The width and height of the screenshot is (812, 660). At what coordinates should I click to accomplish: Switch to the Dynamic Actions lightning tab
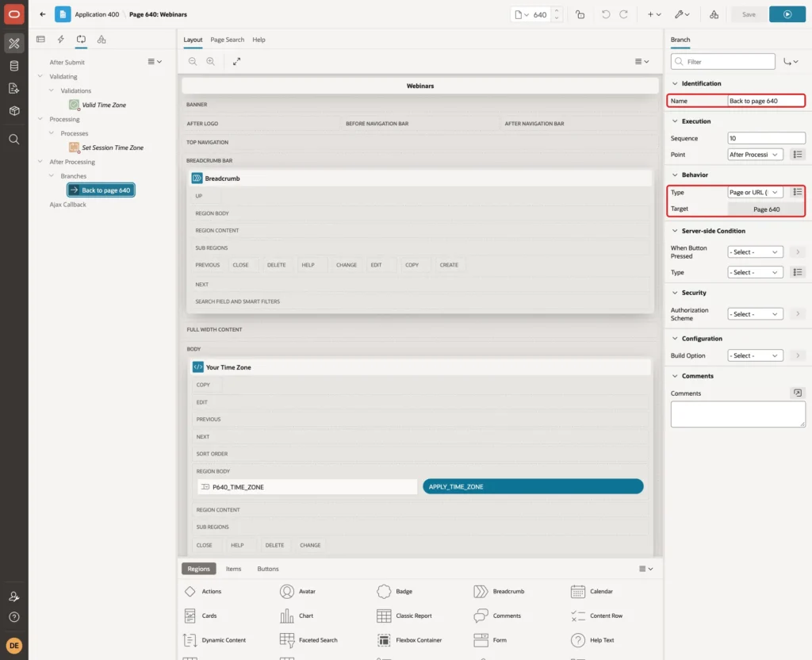(60, 40)
